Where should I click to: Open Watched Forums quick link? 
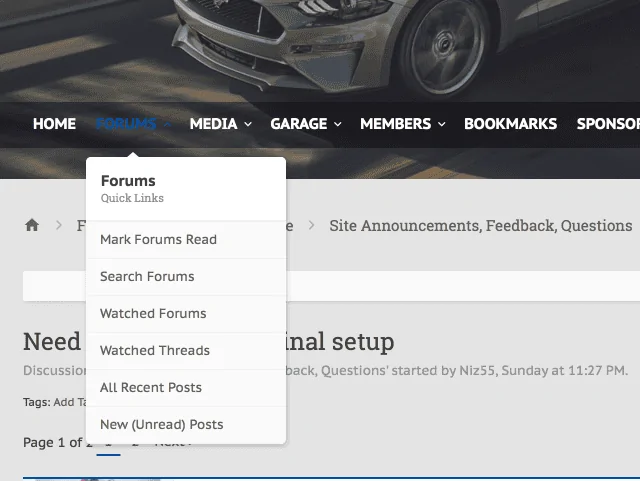coord(186,314)
